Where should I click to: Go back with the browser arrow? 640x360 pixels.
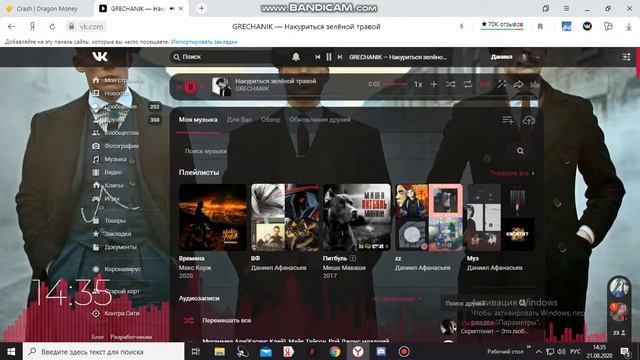[11, 27]
